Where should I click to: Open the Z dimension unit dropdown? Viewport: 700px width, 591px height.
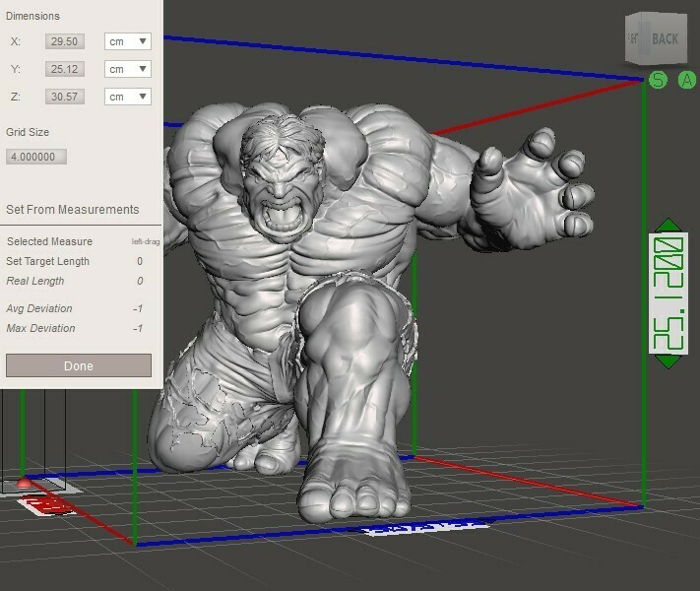128,97
